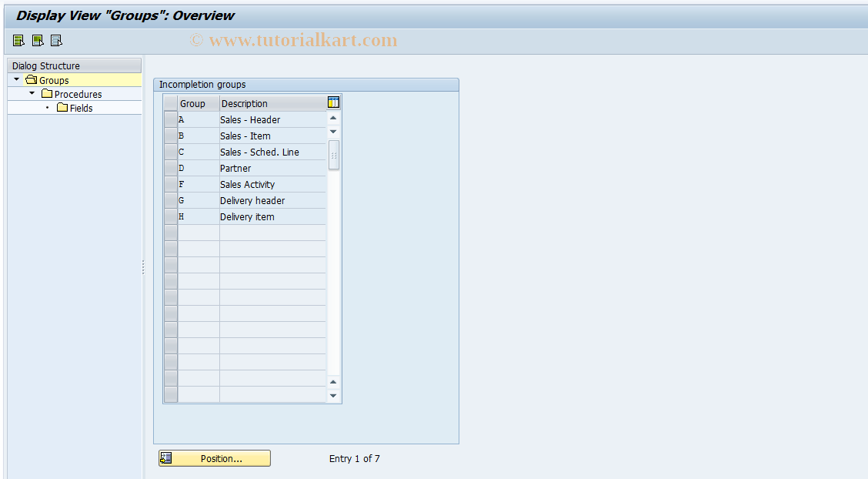Select the first display overview toolbar icon
The height and width of the screenshot is (479, 868).
[17, 39]
